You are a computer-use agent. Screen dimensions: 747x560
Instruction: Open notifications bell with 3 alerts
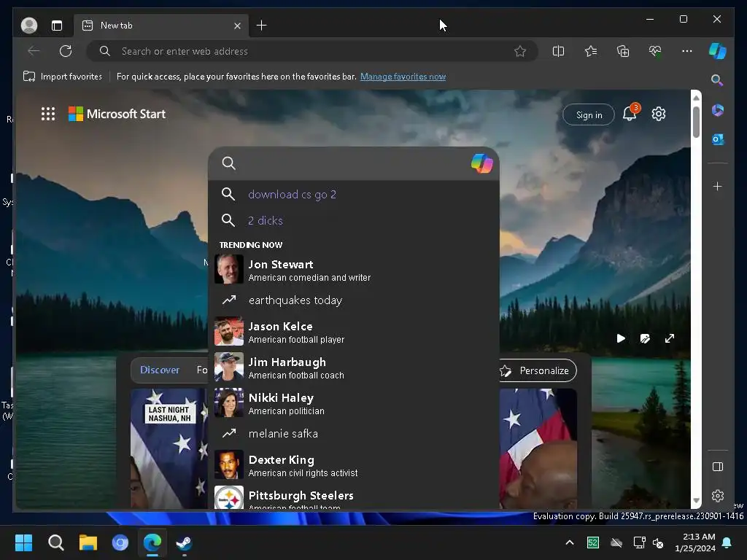[x=630, y=113]
